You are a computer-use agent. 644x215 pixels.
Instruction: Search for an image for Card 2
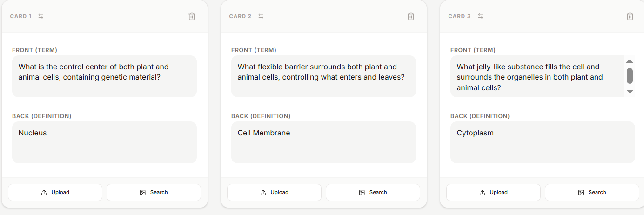point(373,192)
